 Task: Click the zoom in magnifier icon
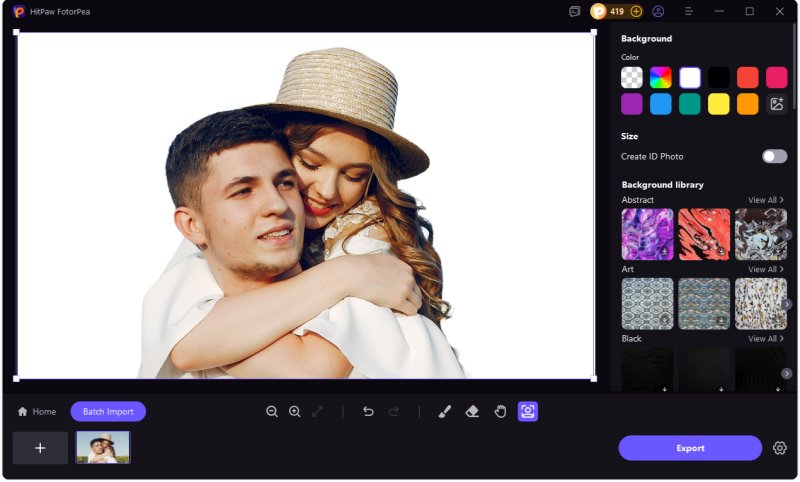pyautogui.click(x=295, y=412)
